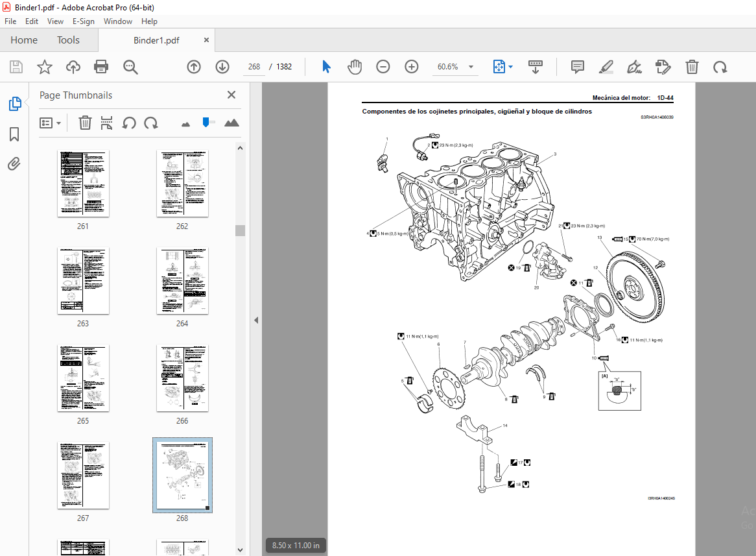Adjust the thumbnail size slider

click(x=206, y=123)
